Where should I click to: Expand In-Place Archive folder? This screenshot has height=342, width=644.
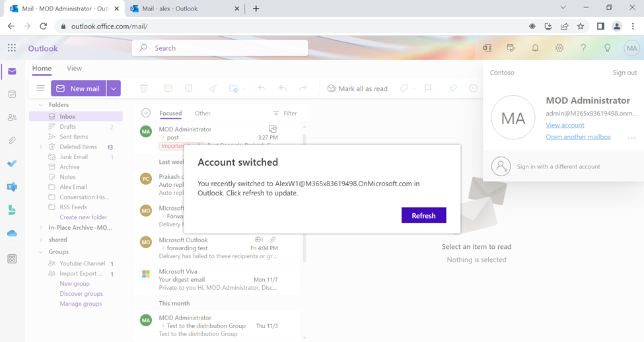point(41,228)
